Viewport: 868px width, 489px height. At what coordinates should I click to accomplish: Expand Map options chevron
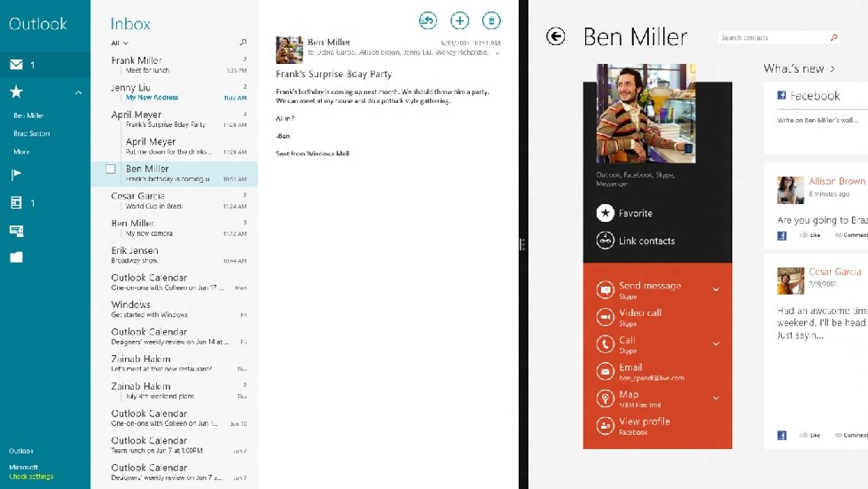tap(716, 398)
